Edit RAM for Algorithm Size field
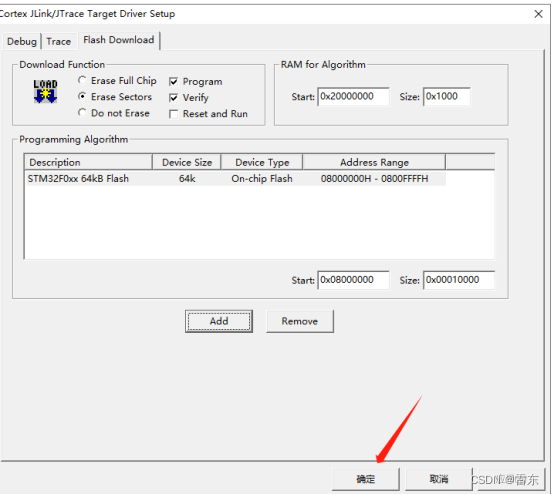The image size is (554, 495). tap(447, 96)
